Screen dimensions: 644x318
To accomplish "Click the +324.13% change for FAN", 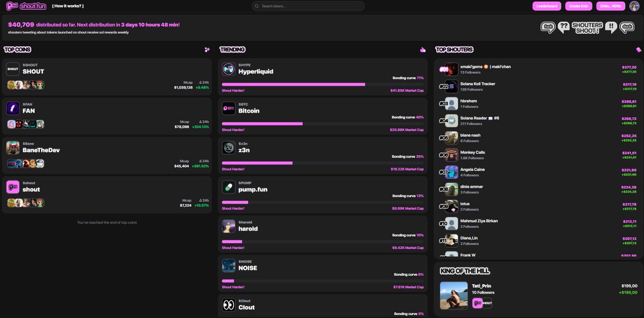I will (x=201, y=127).
